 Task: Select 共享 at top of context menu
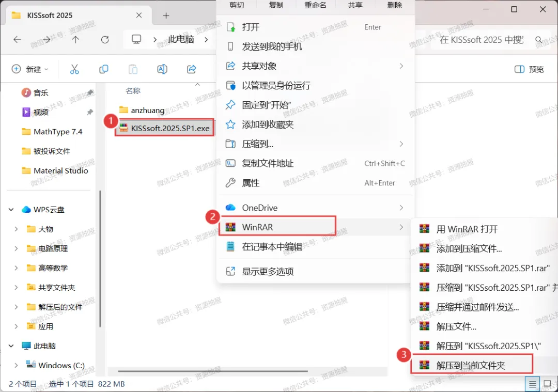(x=355, y=5)
